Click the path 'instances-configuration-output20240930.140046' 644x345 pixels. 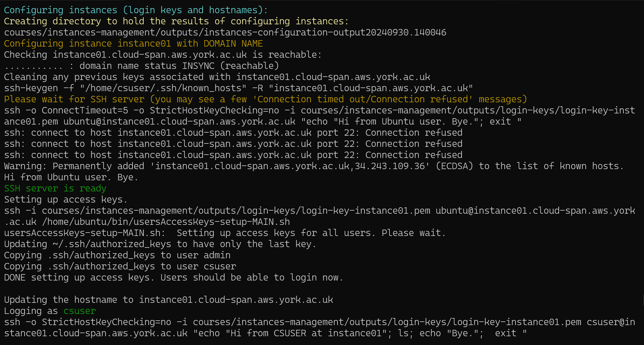tap(325, 32)
